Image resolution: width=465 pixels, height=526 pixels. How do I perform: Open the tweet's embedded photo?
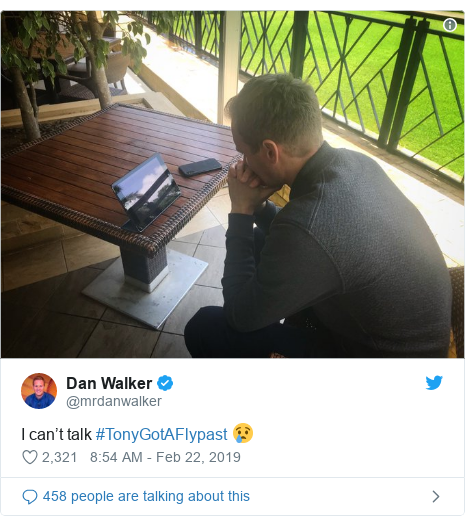(x=232, y=184)
